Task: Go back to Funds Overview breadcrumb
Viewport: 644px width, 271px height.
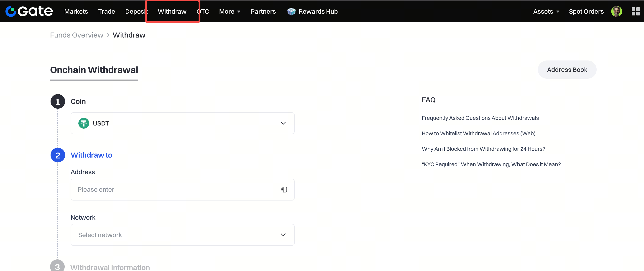Action: (77, 35)
